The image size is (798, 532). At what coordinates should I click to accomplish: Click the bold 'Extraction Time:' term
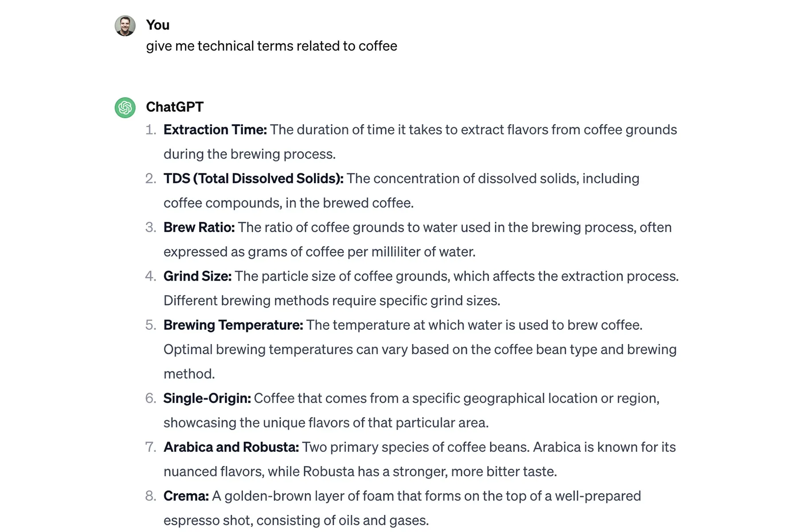215,130
